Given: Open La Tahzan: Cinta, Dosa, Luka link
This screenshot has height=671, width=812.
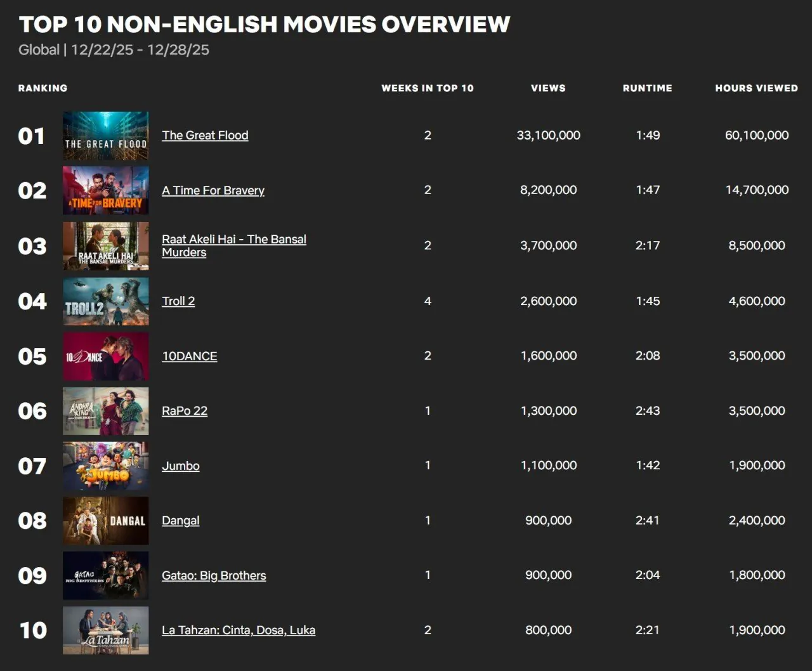Looking at the screenshot, I should coord(239,630).
